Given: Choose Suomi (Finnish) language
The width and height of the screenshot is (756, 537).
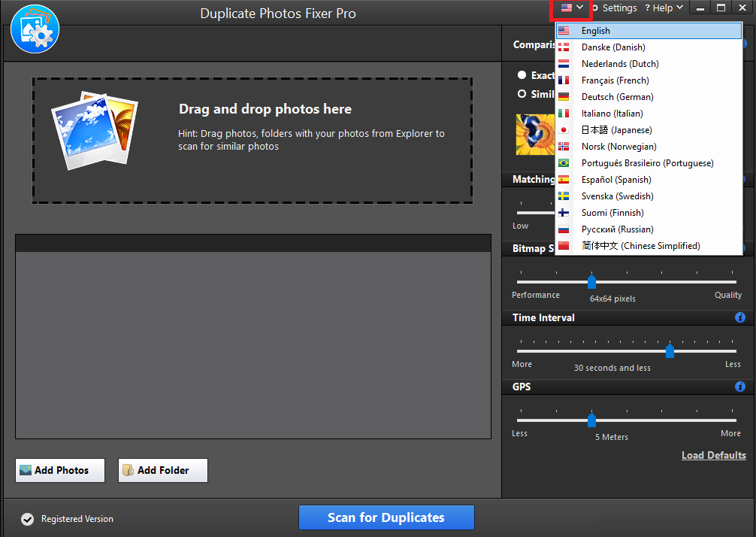Looking at the screenshot, I should [x=649, y=213].
